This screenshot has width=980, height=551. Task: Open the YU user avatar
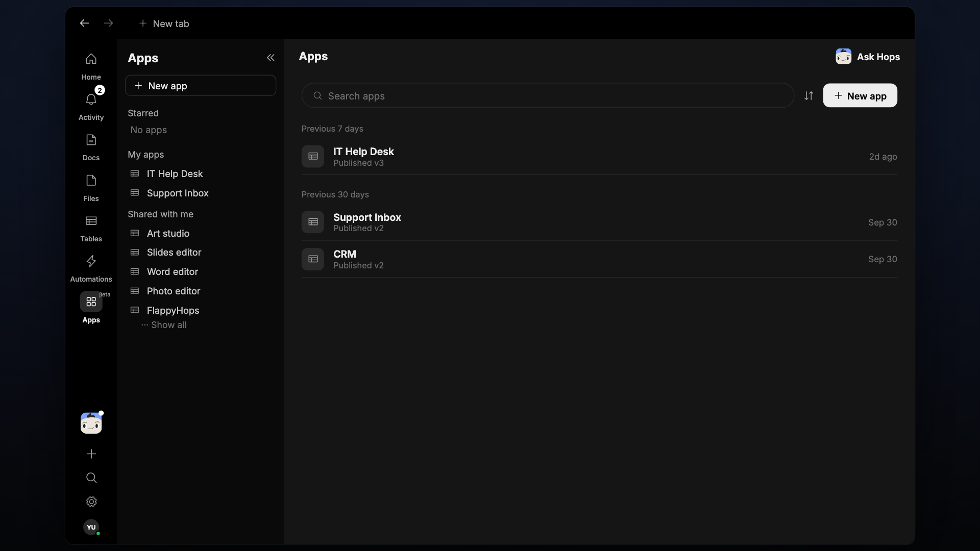91,527
